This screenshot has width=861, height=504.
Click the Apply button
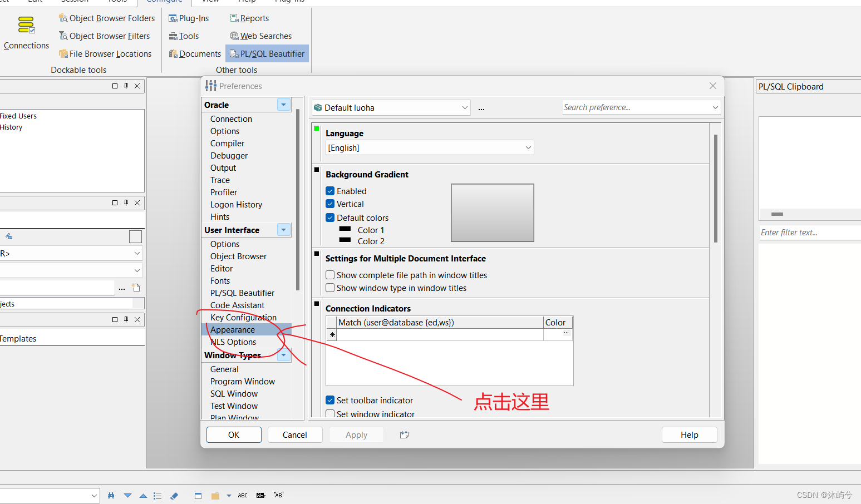pyautogui.click(x=356, y=434)
